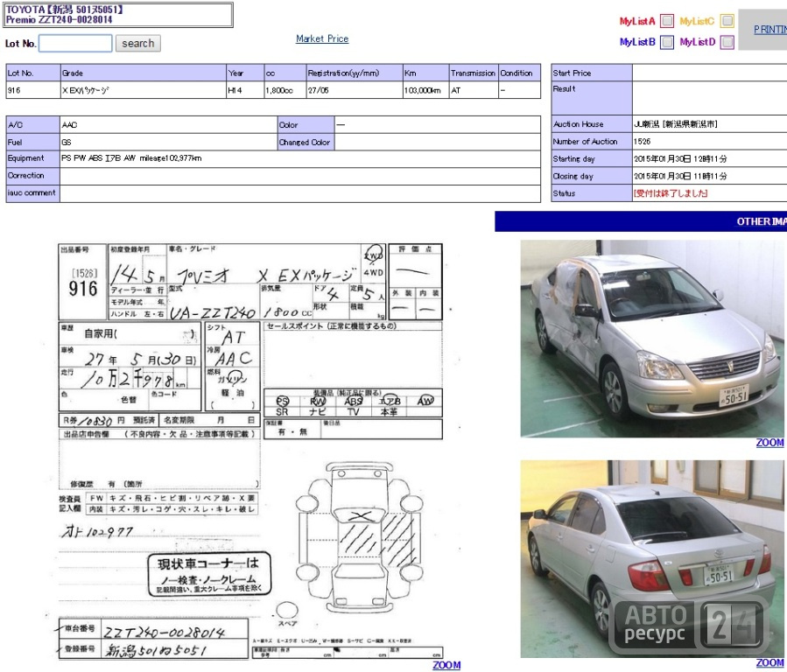Click the PRINTING link
This screenshot has width=787, height=672.
[x=770, y=30]
